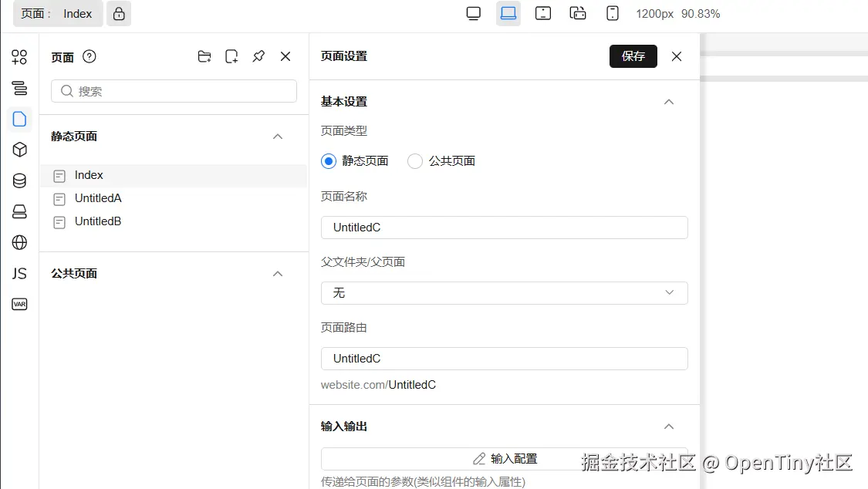The width and height of the screenshot is (868, 489).
Task: Click the website.com/UntitledC route preview text
Action: 378,385
